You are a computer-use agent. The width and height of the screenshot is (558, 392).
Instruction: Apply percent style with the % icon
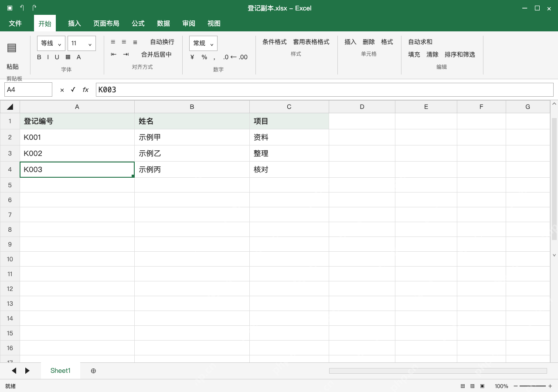[x=204, y=57]
